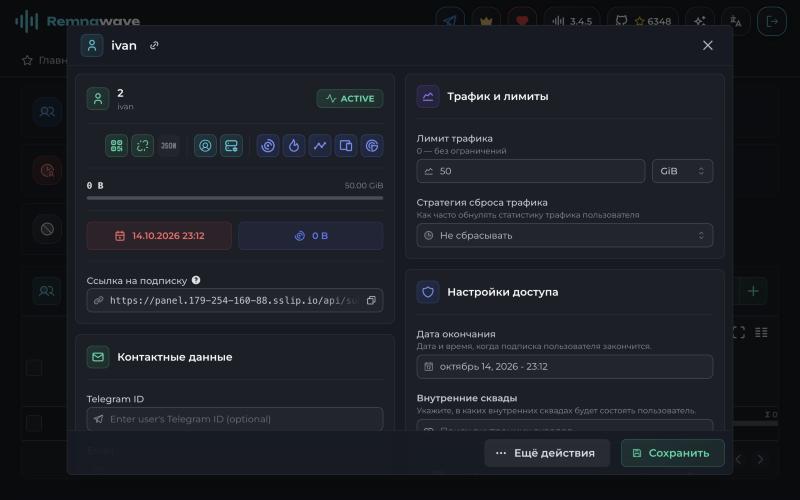Click the red sidebar icon behind dialog
800x500 pixels.
[47, 170]
